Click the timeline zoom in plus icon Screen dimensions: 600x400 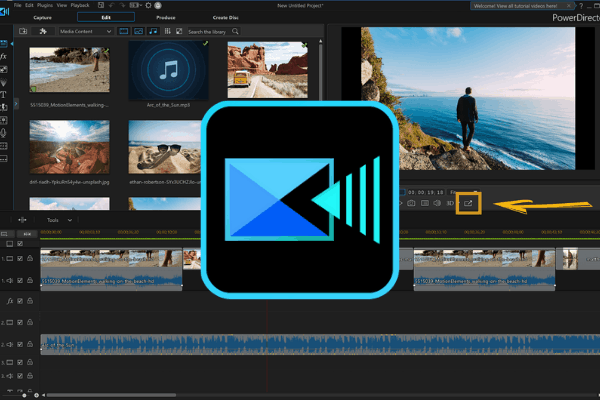pyautogui.click(x=36, y=395)
